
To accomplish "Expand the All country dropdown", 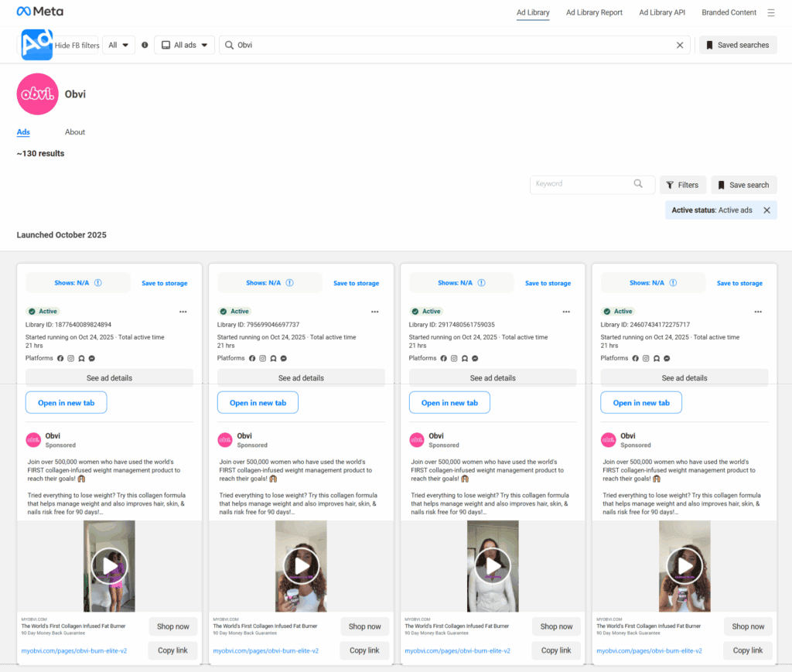I will (x=118, y=46).
